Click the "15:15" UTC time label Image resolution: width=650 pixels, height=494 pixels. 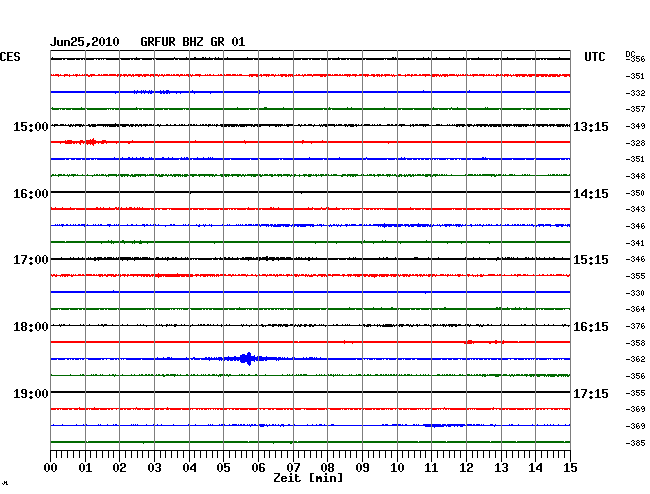[x=591, y=260]
